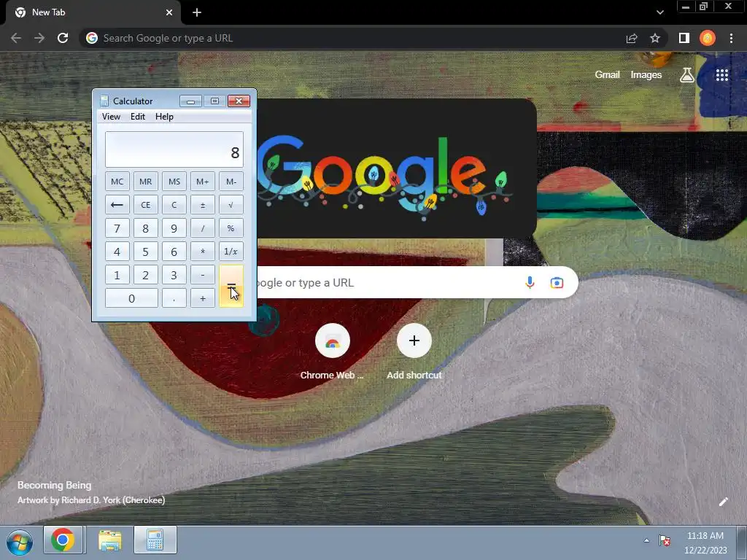This screenshot has height=560, width=747.
Task: Click the square root button
Action: coord(231,205)
